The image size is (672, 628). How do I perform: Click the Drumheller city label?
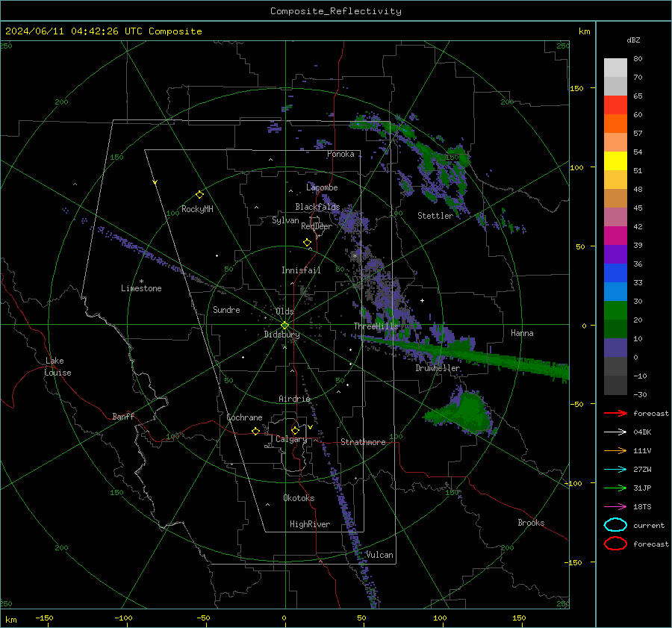[x=438, y=368]
